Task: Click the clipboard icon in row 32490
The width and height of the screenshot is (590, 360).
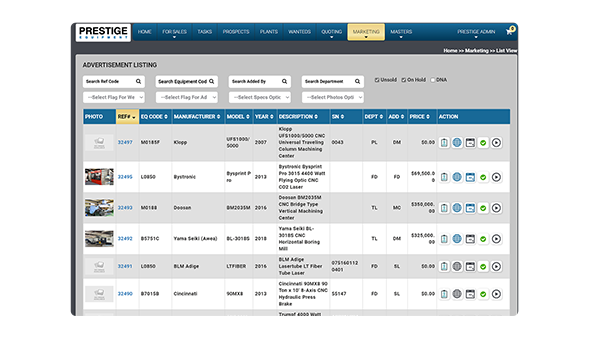Action: (x=444, y=294)
